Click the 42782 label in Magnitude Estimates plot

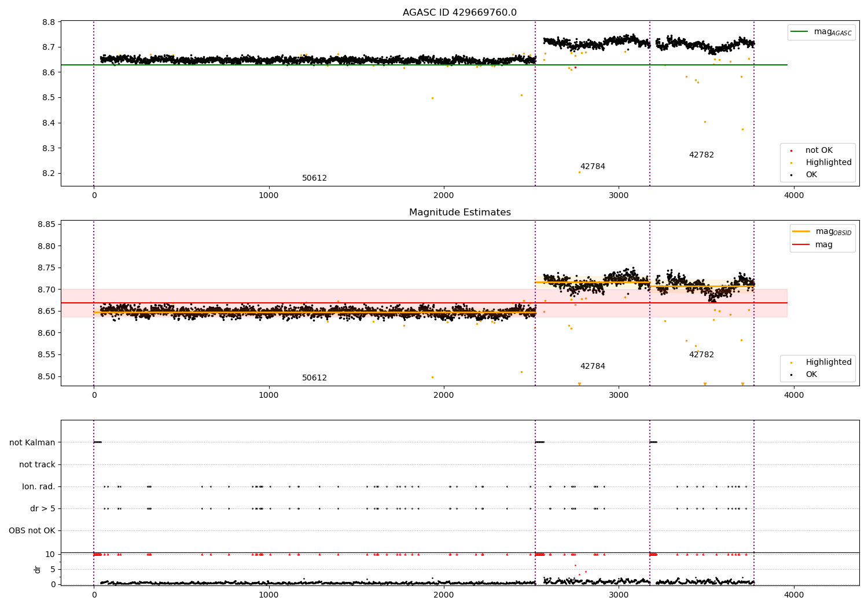[x=701, y=355]
